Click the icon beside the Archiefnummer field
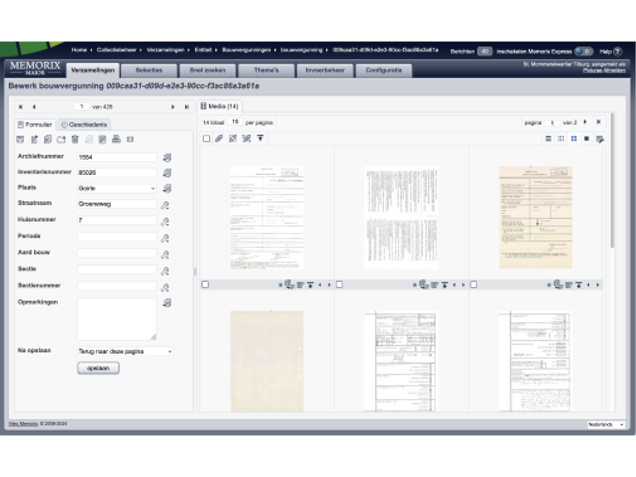Screen dimensions: 636x477 (x=167, y=157)
